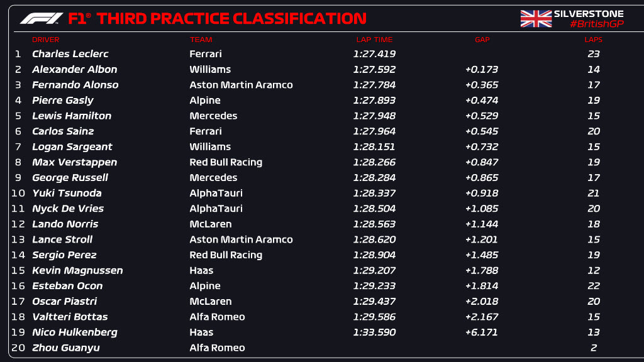644x362 pixels.
Task: Click the #BritishGP hashtag
Action: pyautogui.click(x=596, y=24)
